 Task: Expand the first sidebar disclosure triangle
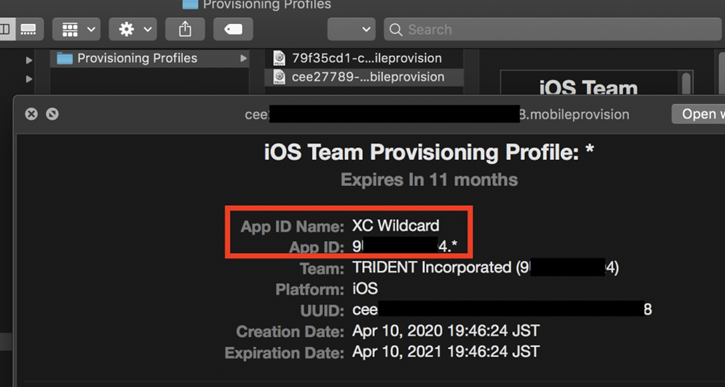pyautogui.click(x=29, y=60)
